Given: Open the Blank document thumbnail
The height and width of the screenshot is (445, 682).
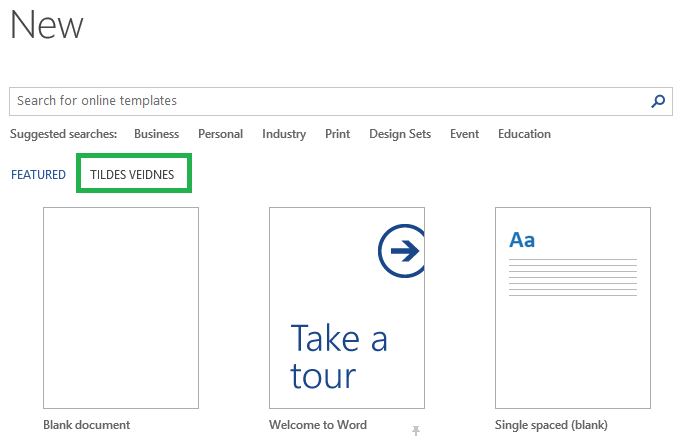Looking at the screenshot, I should pos(121,308).
